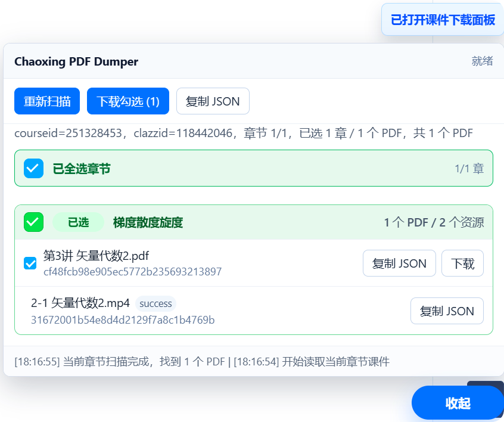
Task: Click hash 31672001b54e8d4d2129f7a8c1b4769b
Action: [123, 319]
